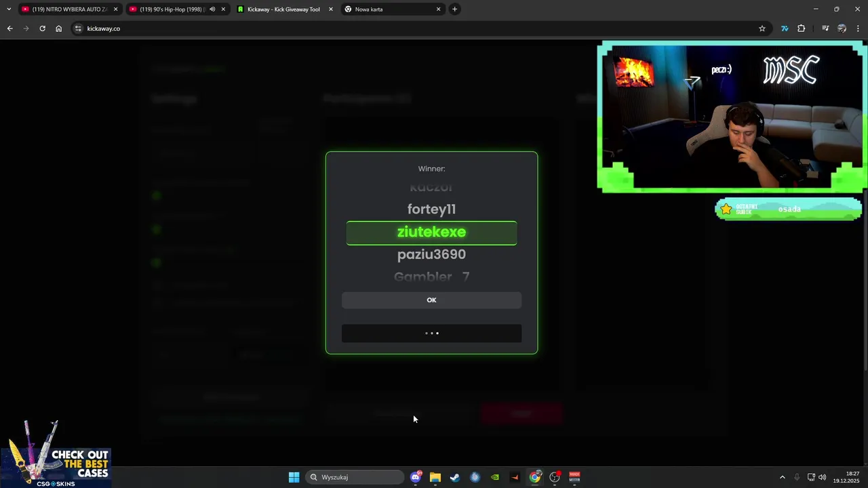The width and height of the screenshot is (868, 488).
Task: Open the Chrome profile avatar
Action: pyautogui.click(x=842, y=28)
